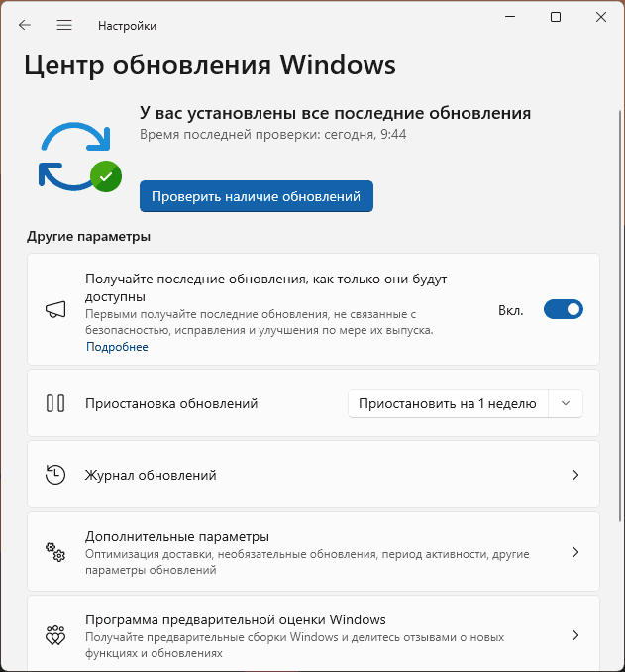The width and height of the screenshot is (625, 672).
Task: Click the update history clock icon
Action: click(x=55, y=475)
